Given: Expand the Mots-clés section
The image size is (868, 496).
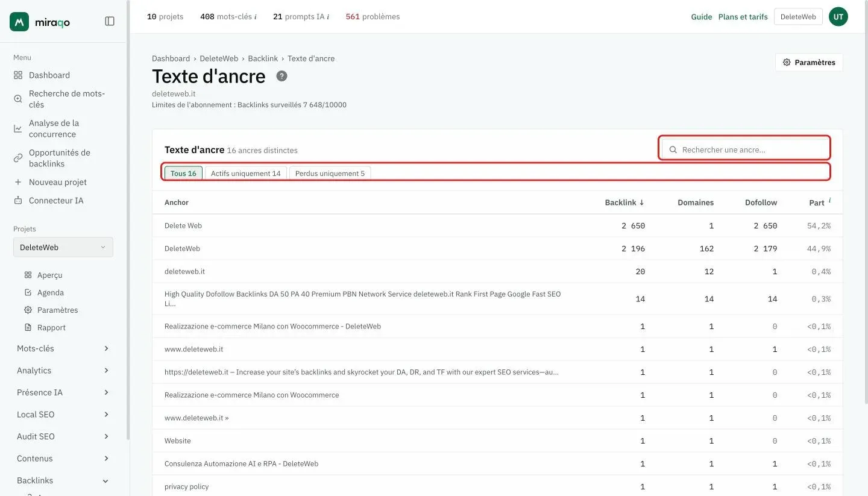Looking at the screenshot, I should 63,348.
